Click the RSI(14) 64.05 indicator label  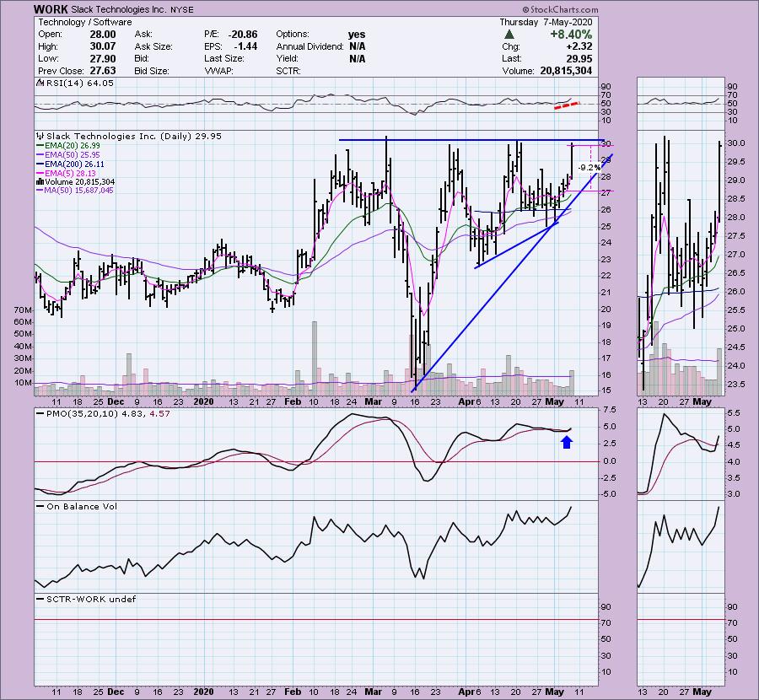[76, 83]
